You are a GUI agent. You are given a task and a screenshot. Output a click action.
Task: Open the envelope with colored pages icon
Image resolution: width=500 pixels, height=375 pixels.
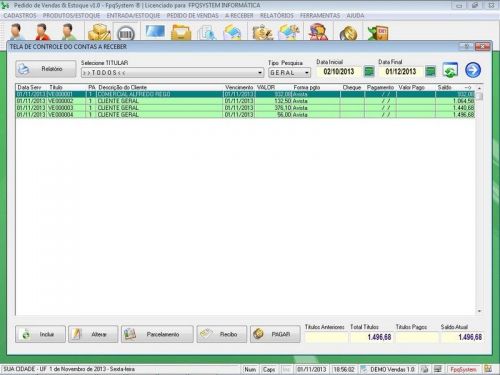click(x=232, y=33)
